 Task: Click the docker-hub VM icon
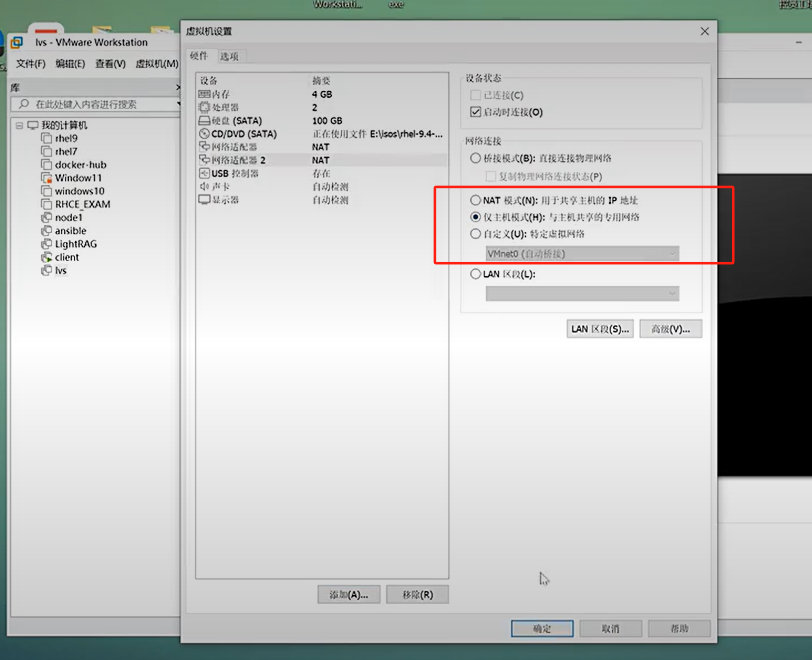[46, 165]
